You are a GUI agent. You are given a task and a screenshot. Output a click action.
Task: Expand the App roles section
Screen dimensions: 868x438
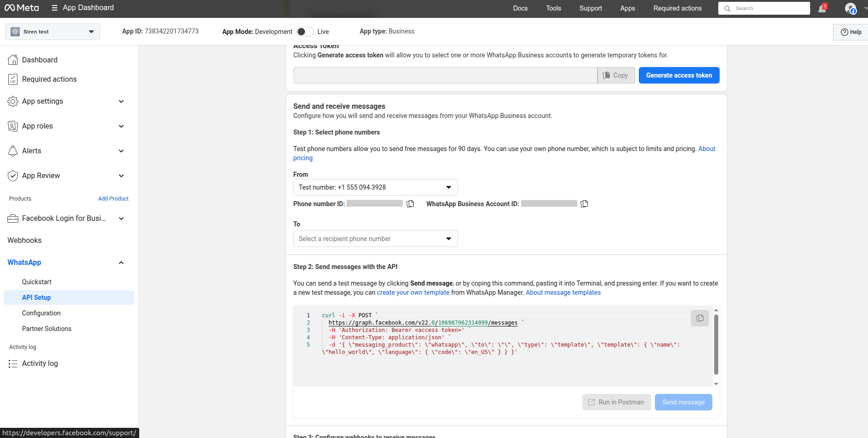click(121, 126)
